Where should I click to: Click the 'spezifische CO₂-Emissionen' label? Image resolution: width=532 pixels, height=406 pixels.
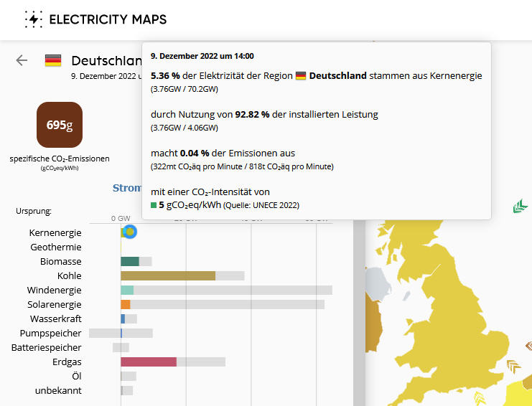(60, 159)
